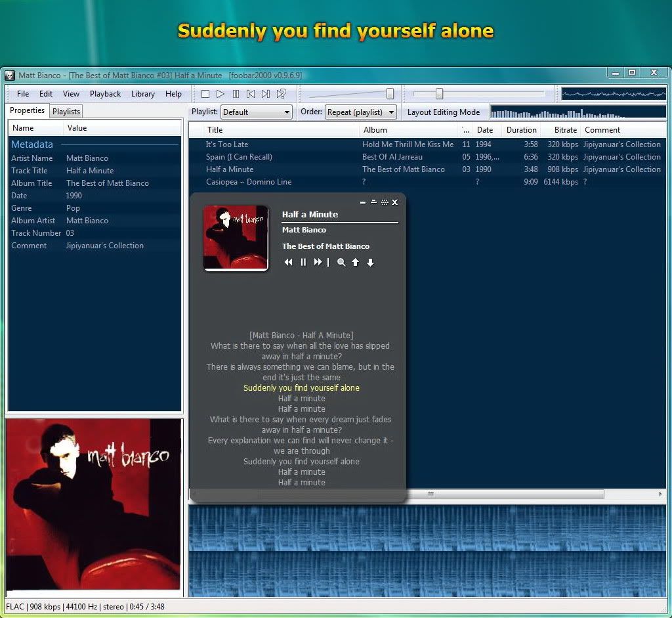Toggle pause in the lyrics popup player
Screen dimensions: 672x618
303,262
